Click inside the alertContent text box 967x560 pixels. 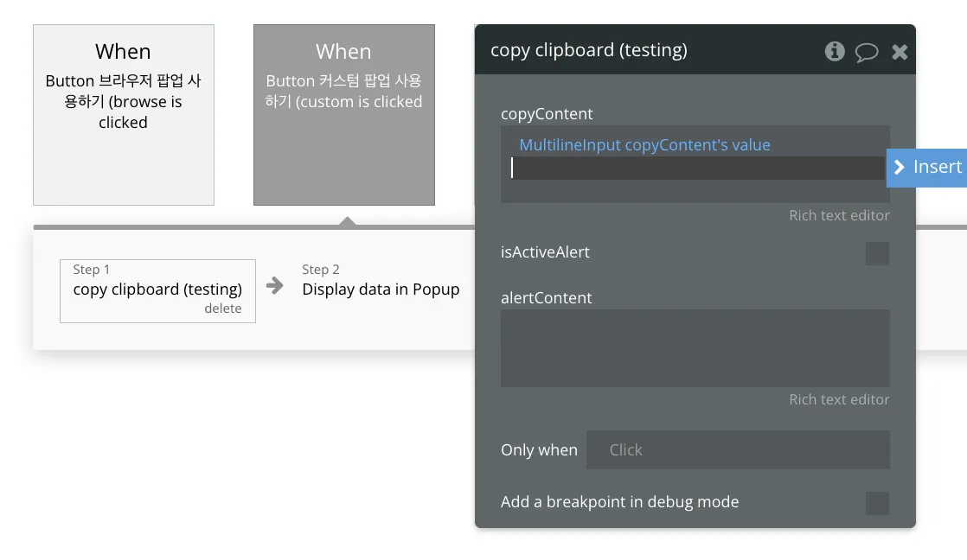click(x=695, y=347)
